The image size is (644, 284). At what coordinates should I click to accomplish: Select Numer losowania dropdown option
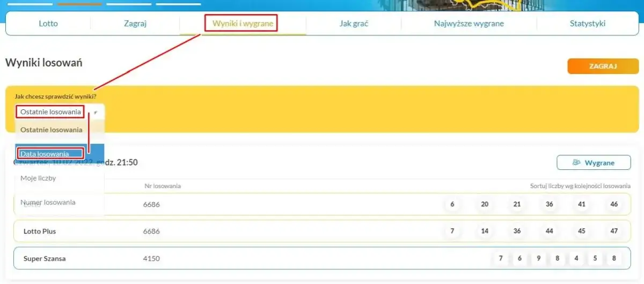[48, 203]
